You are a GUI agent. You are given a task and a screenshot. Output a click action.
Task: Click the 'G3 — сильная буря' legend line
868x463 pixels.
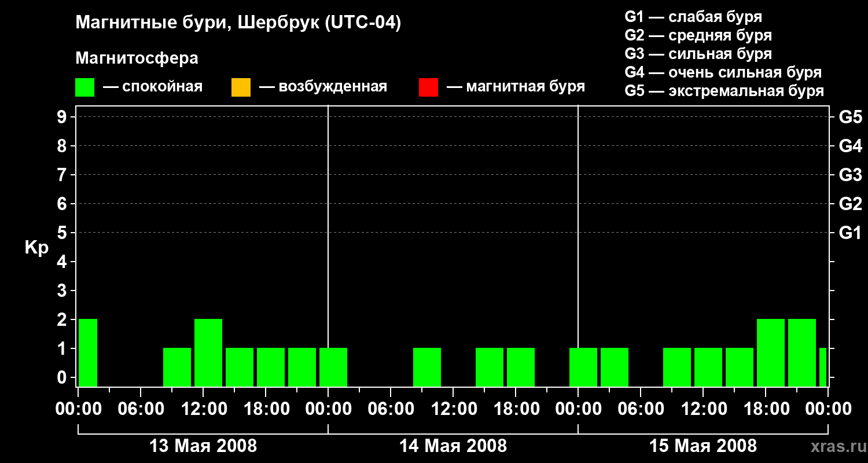(698, 54)
